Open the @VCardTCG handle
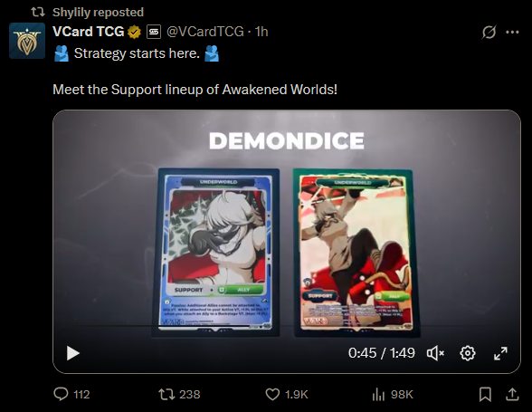This screenshot has height=412, width=532. pyautogui.click(x=205, y=32)
